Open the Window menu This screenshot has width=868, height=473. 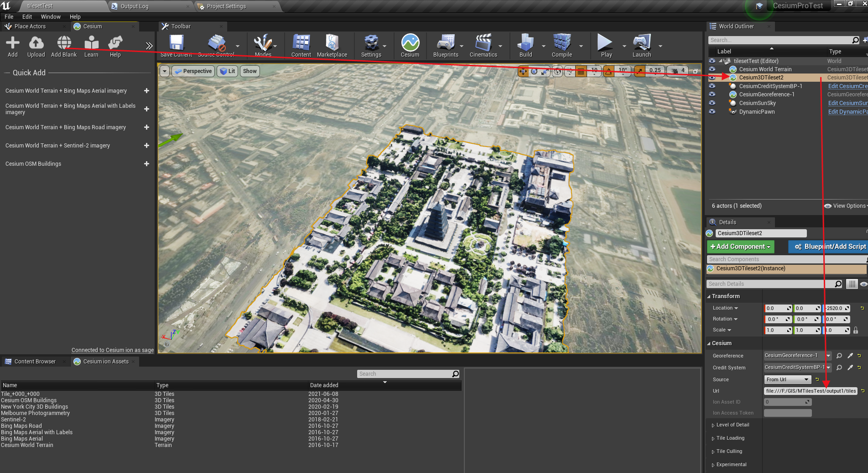[51, 16]
